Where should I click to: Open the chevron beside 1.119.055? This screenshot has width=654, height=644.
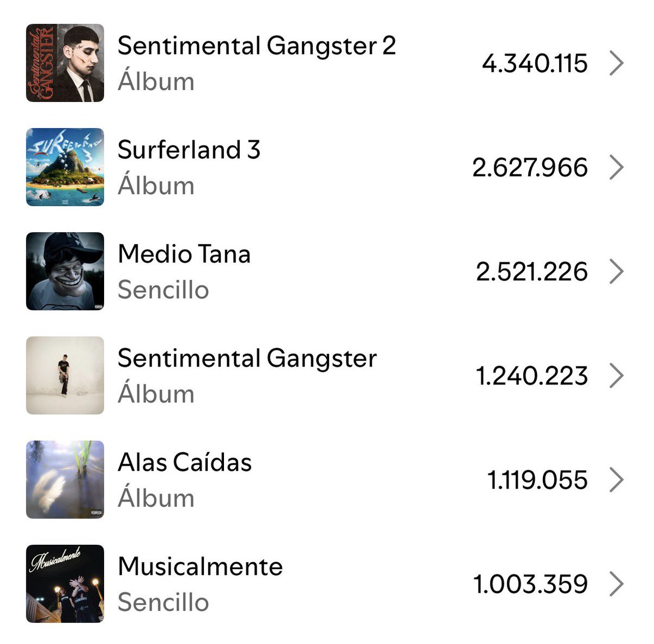click(x=616, y=480)
